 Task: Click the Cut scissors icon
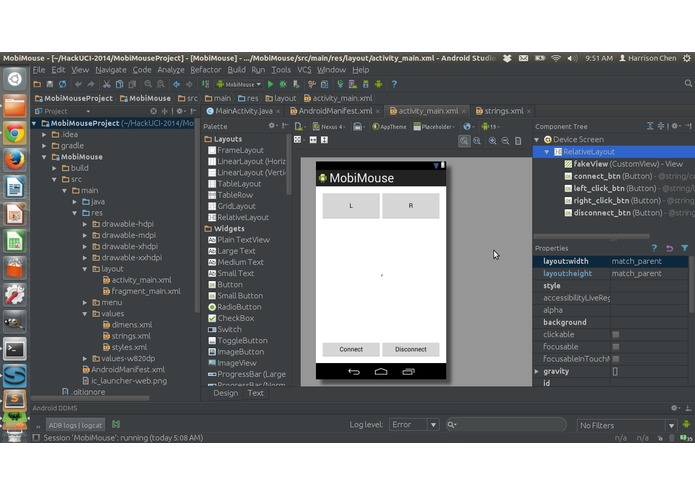pyautogui.click(x=106, y=84)
